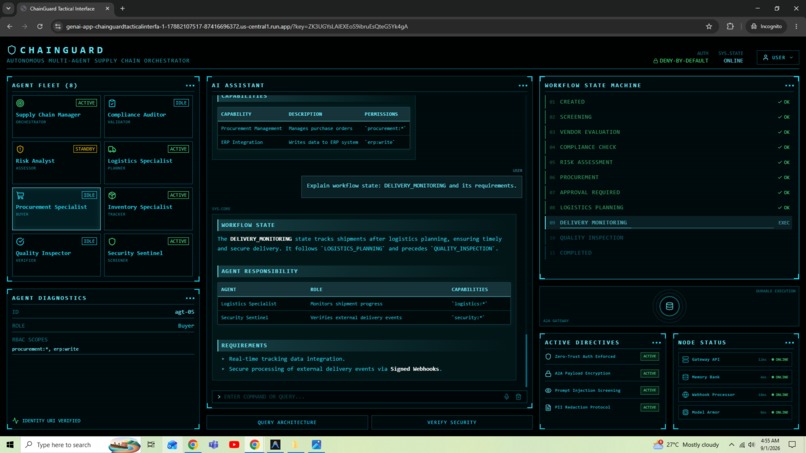
Task: Open Microsoft Teams from the taskbar
Action: [x=213, y=444]
